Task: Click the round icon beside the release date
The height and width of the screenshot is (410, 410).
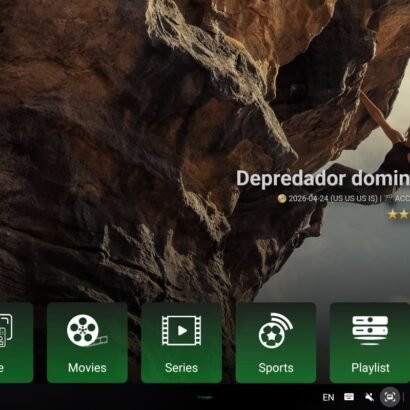Action: (282, 199)
